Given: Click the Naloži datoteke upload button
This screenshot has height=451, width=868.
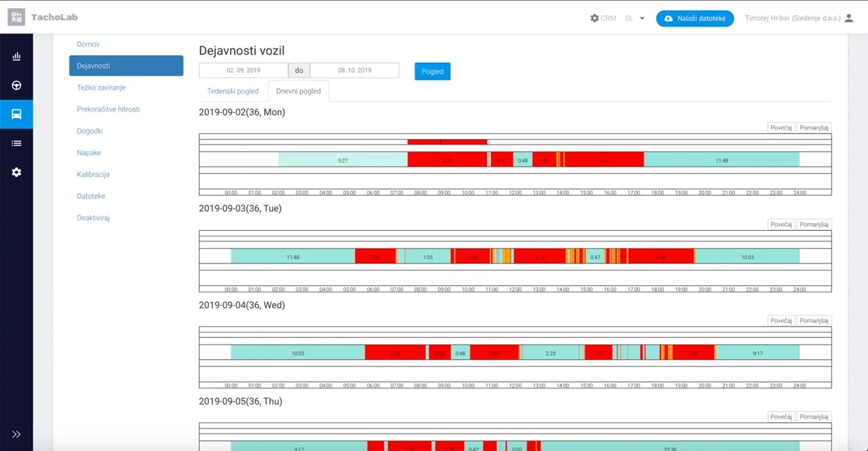Looking at the screenshot, I should (x=695, y=18).
